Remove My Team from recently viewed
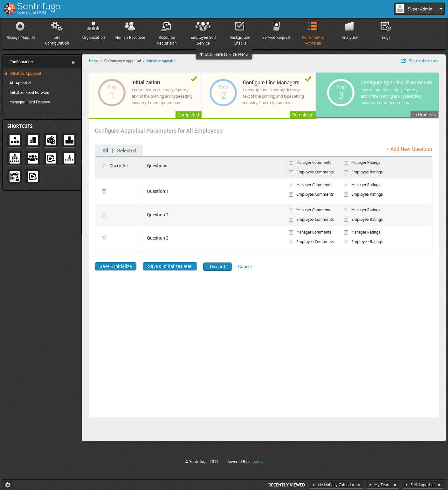448x490 pixels. (x=395, y=485)
